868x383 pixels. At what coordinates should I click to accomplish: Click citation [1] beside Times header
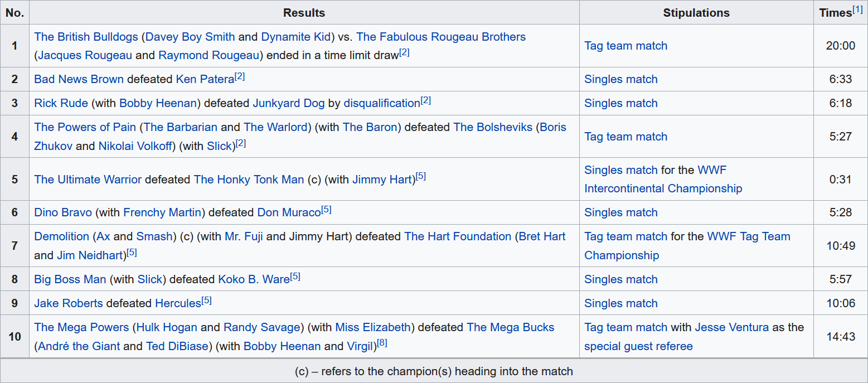859,10
